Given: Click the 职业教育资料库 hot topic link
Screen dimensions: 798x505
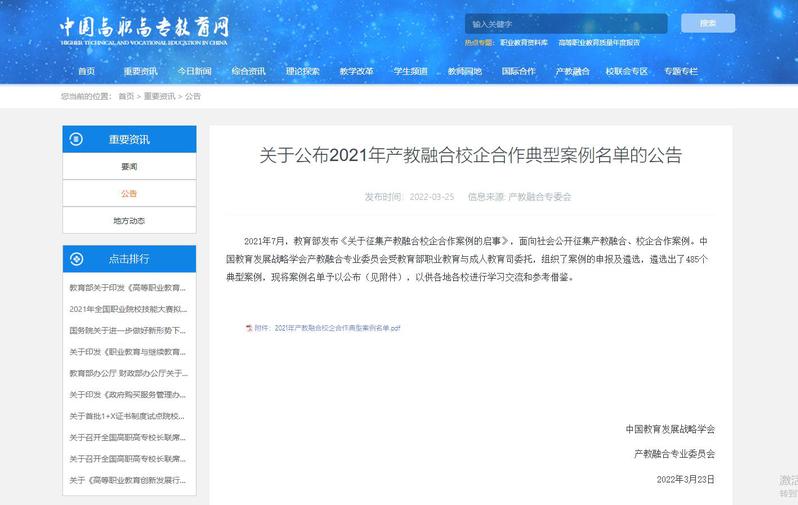Looking at the screenshot, I should [x=524, y=42].
